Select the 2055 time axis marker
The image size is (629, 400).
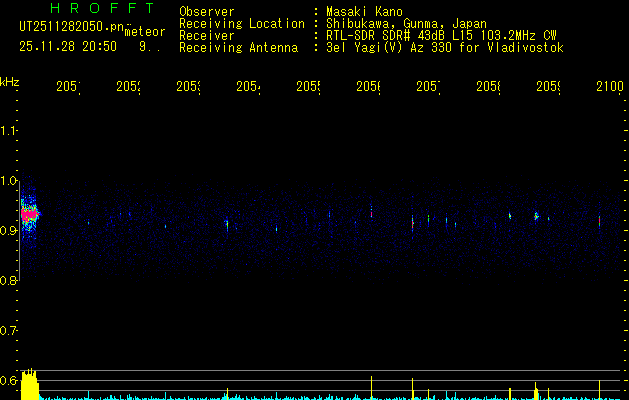308,87
